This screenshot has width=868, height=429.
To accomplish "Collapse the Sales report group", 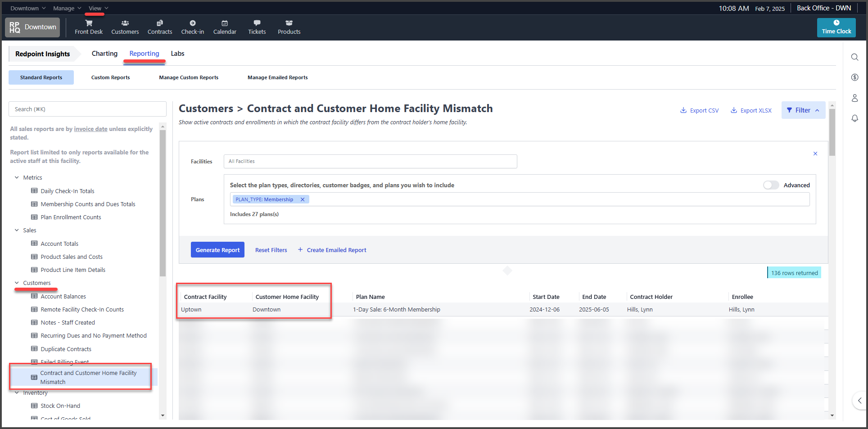I will coord(17,230).
